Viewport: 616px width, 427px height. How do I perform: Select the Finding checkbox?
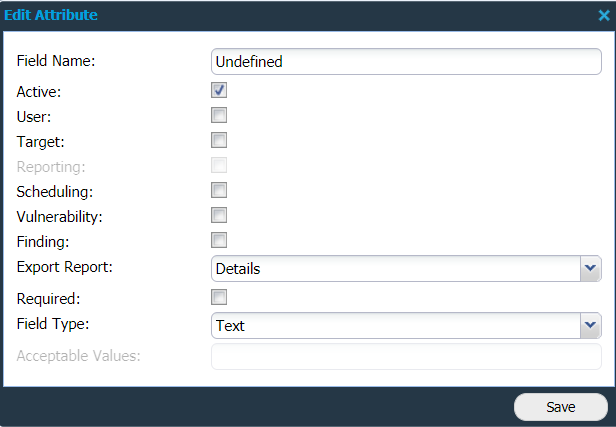pyautogui.click(x=219, y=240)
